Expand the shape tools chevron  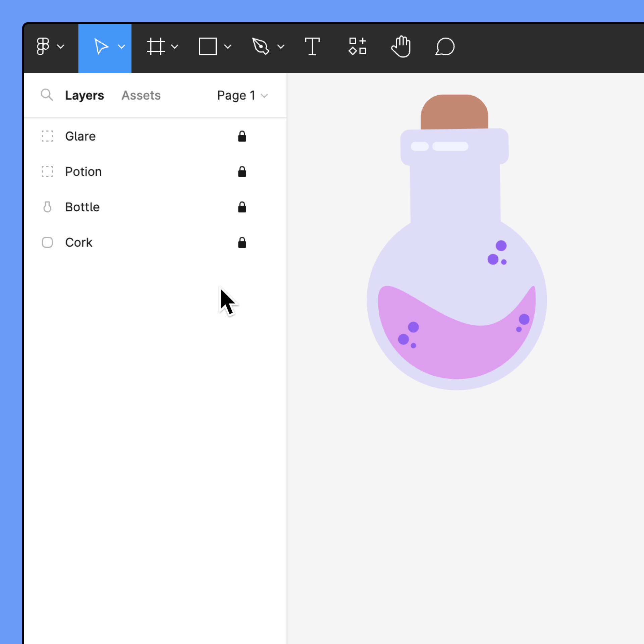[228, 47]
